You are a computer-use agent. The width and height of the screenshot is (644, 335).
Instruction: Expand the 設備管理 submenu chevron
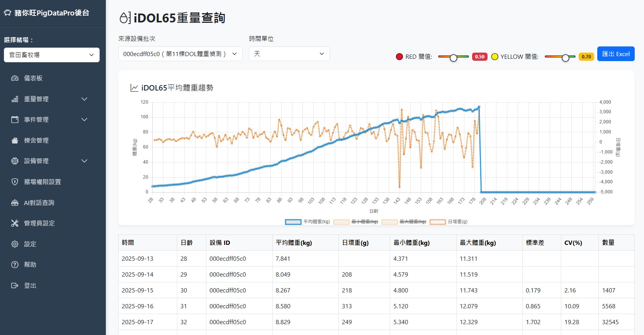pos(84,161)
